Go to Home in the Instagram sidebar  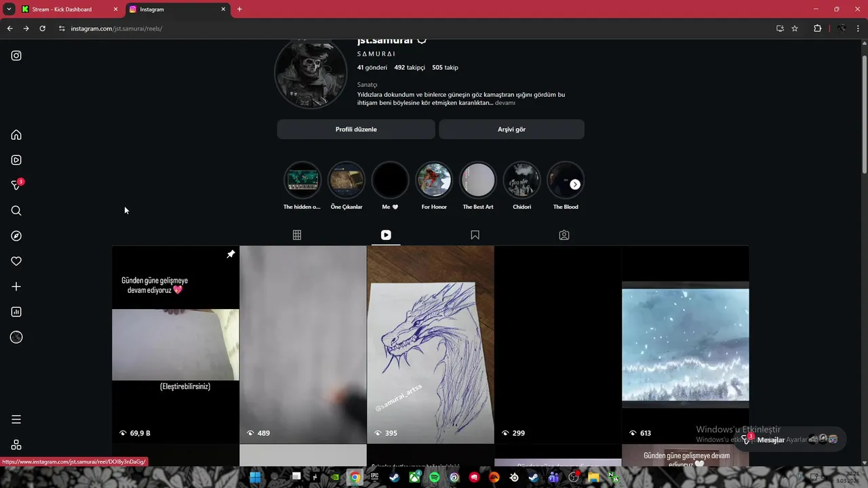16,135
